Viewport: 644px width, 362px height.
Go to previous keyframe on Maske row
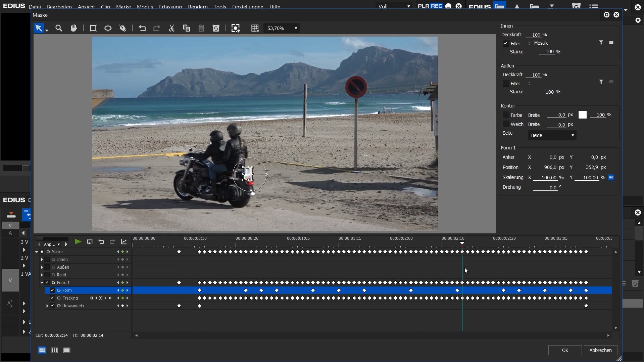pos(118,252)
